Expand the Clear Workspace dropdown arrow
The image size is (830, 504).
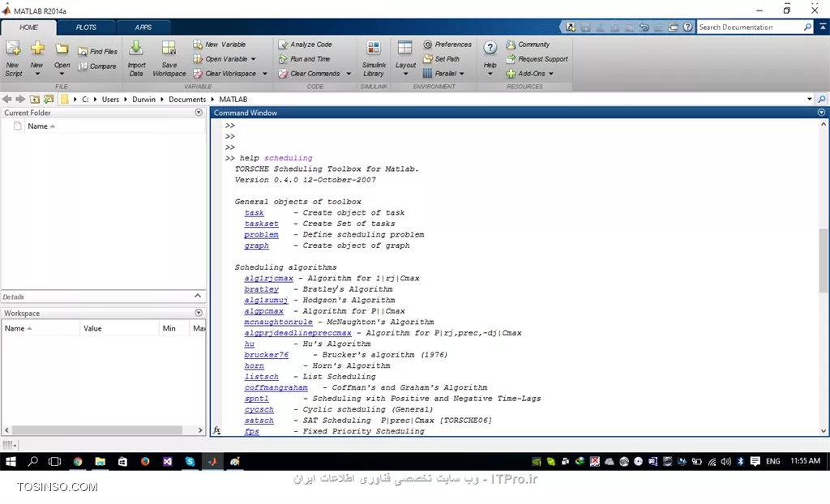[x=265, y=74]
